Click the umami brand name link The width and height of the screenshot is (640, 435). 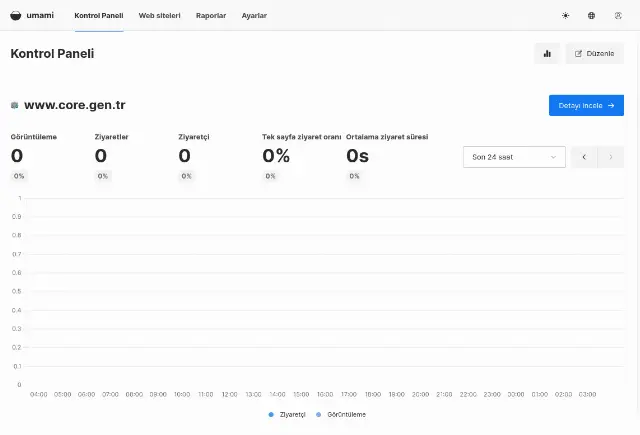(x=40, y=16)
